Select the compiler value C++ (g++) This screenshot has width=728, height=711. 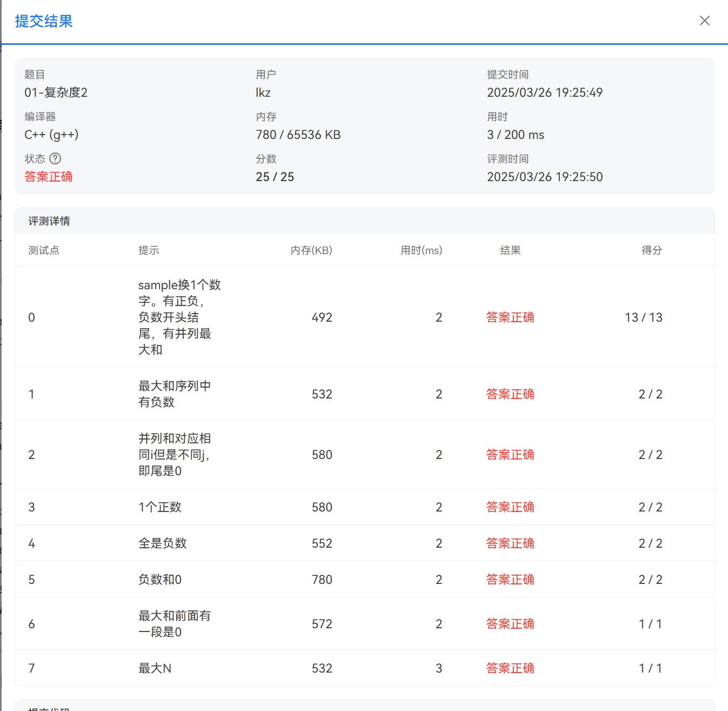point(51,135)
